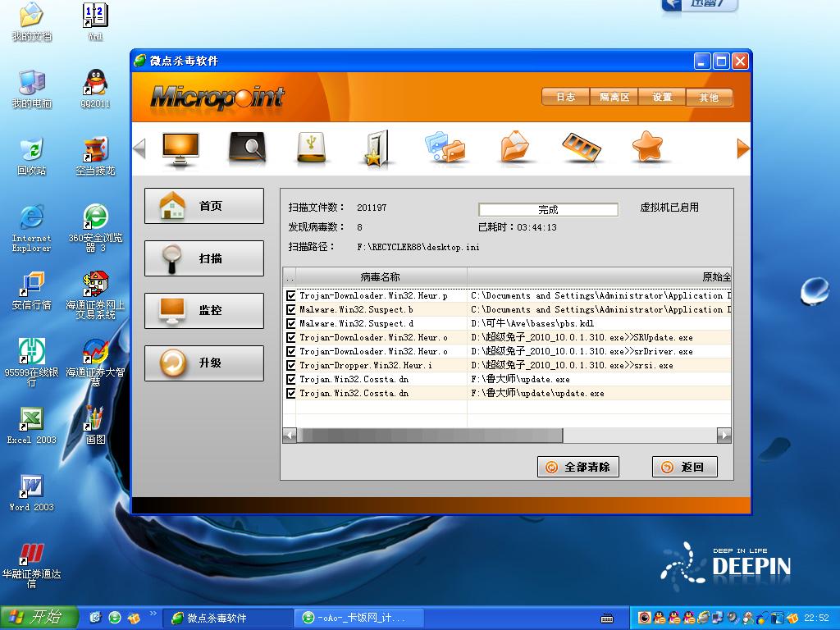Switch to the -oAo-_卡饭网 taskbar window

point(359,619)
